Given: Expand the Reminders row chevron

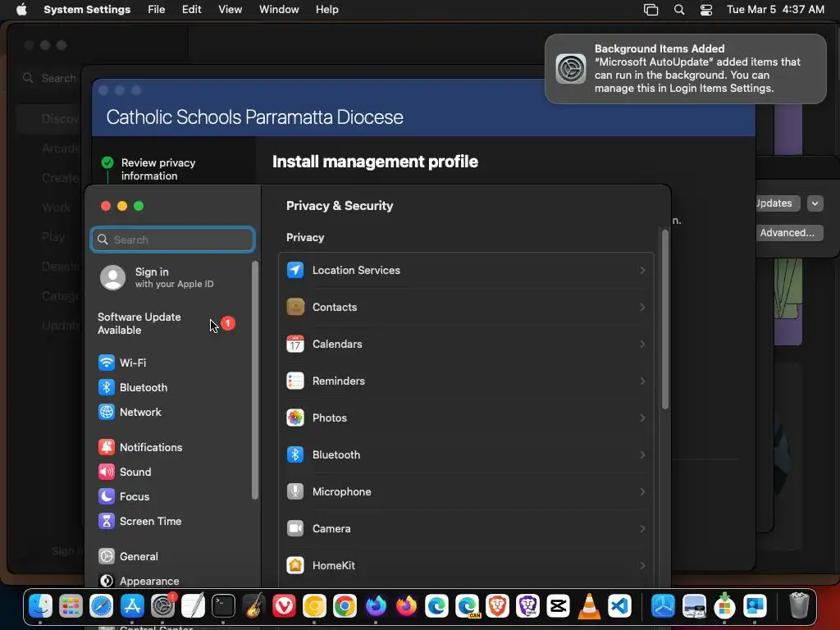Looking at the screenshot, I should coord(641,381).
